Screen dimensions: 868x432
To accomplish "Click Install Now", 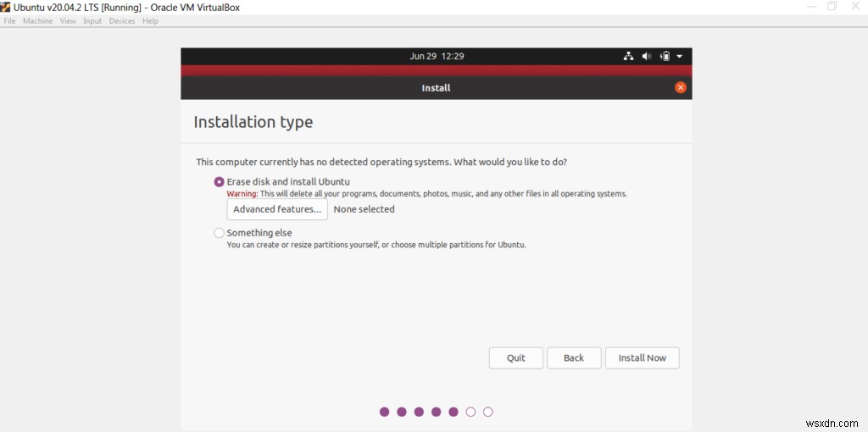I will 643,357.
